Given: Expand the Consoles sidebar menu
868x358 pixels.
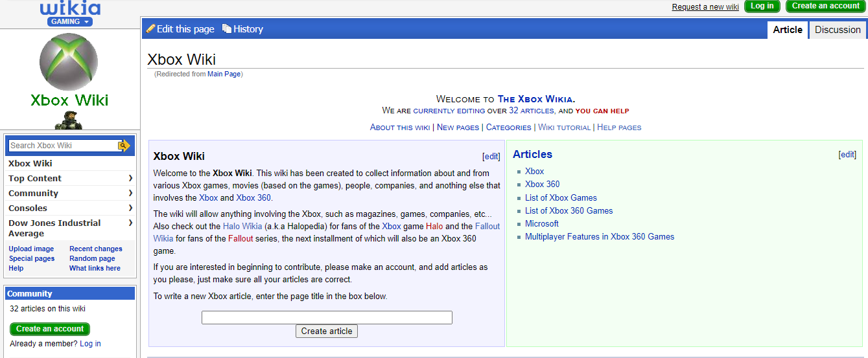Looking at the screenshot, I should pos(130,208).
